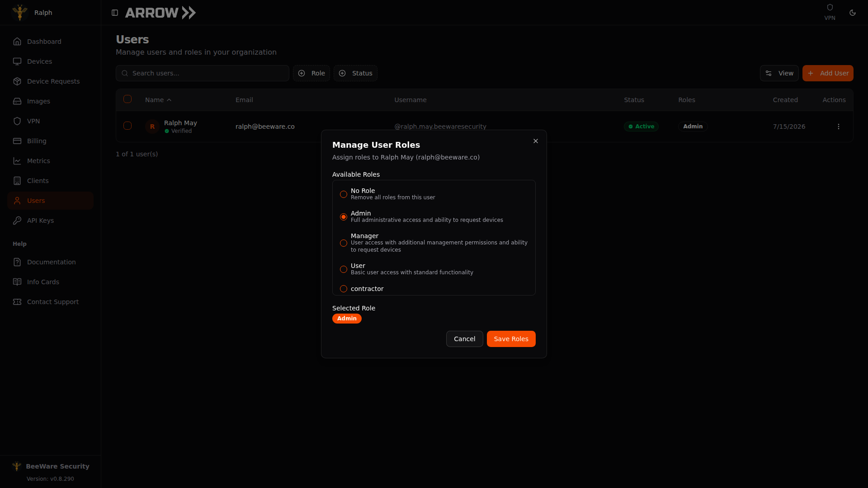868x488 pixels.
Task: Toggle the sidebar panel icon
Action: [115, 13]
